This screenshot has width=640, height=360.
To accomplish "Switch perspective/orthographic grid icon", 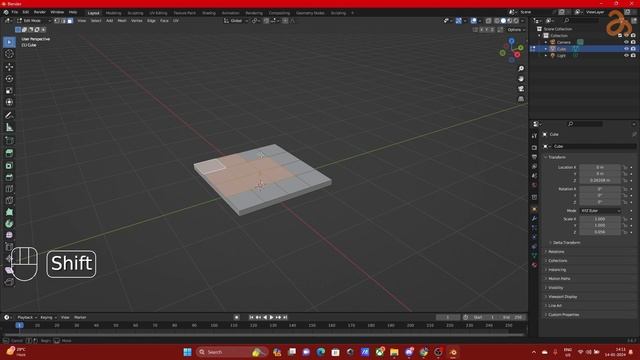I will coord(521,99).
